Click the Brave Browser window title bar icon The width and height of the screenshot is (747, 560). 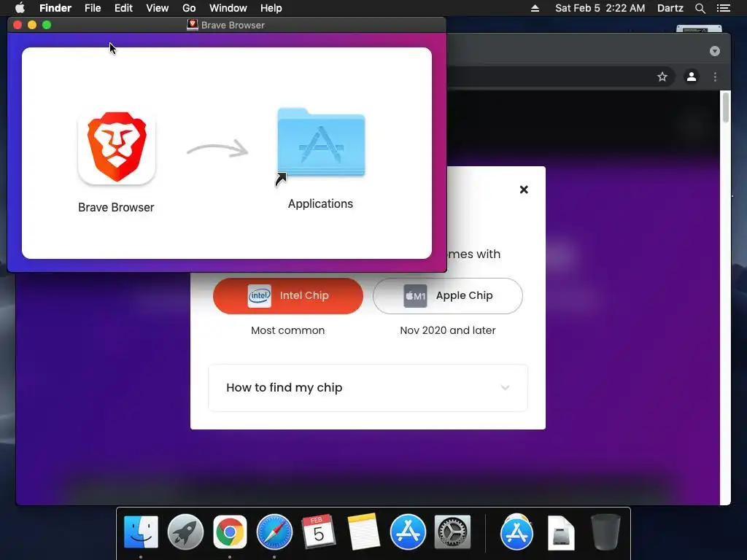[193, 25]
